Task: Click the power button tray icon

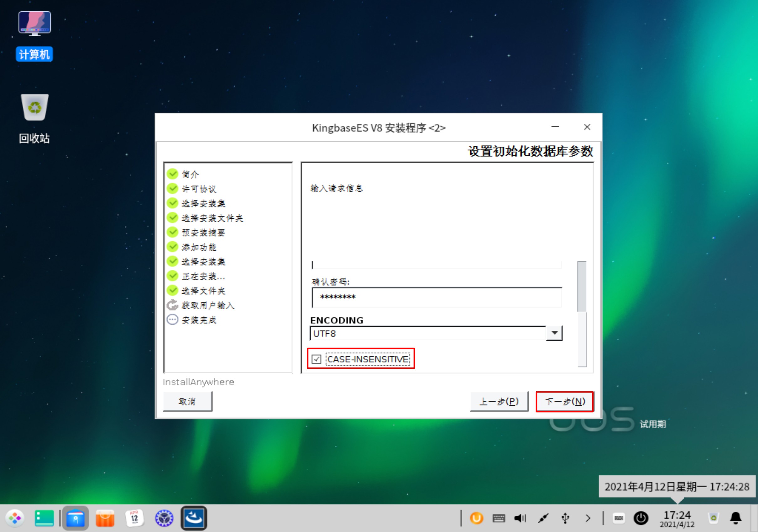Action: click(641, 518)
